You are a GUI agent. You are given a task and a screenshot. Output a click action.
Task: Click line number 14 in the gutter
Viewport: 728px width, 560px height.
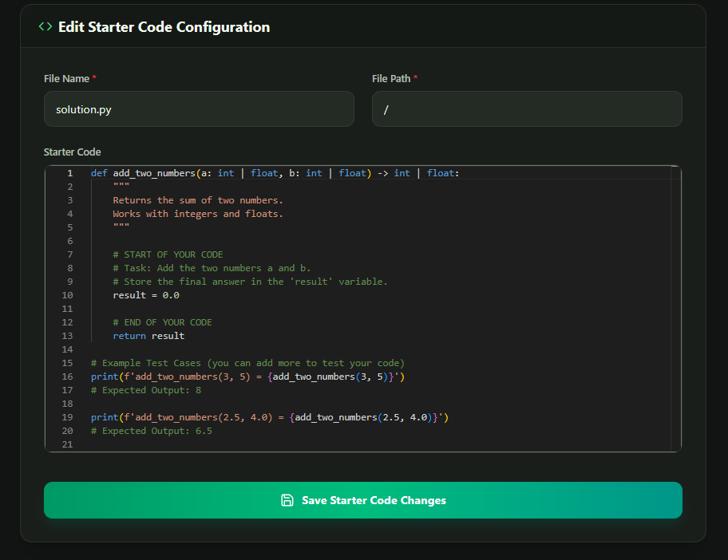67,349
